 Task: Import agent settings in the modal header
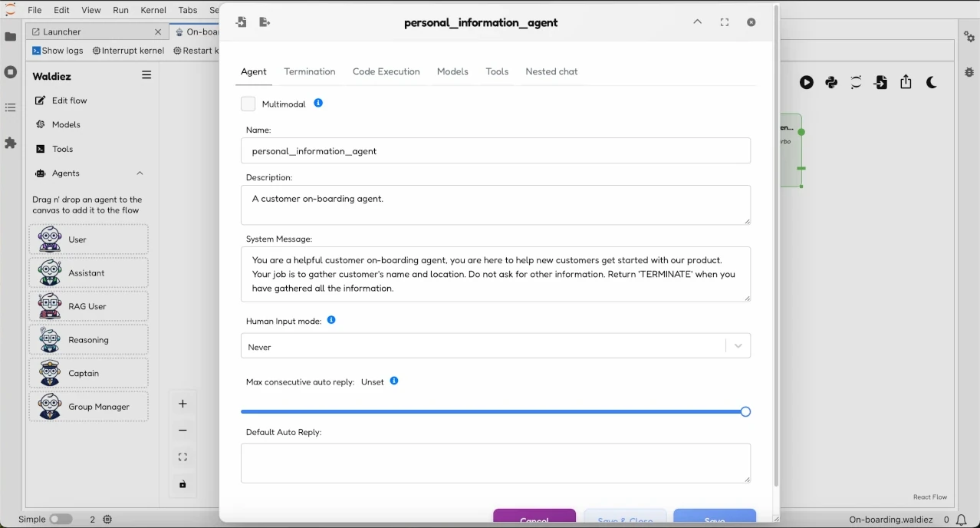(242, 22)
